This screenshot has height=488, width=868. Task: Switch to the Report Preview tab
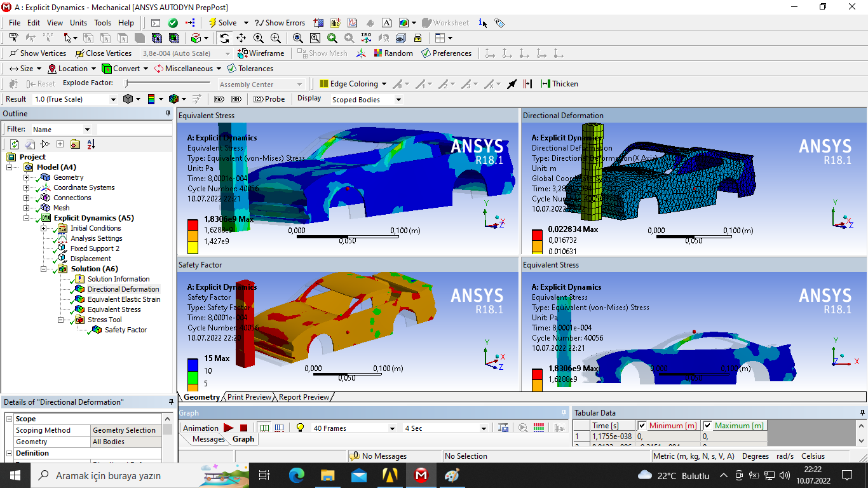coord(304,397)
